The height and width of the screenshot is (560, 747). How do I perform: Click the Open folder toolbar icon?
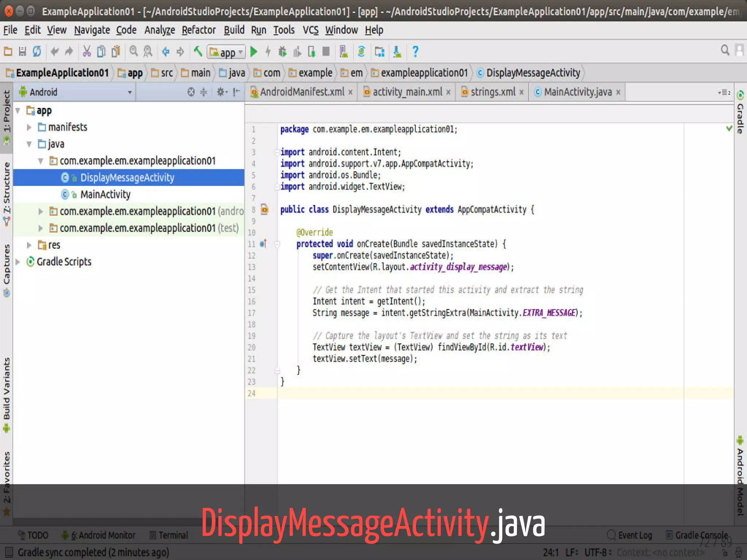point(8,51)
